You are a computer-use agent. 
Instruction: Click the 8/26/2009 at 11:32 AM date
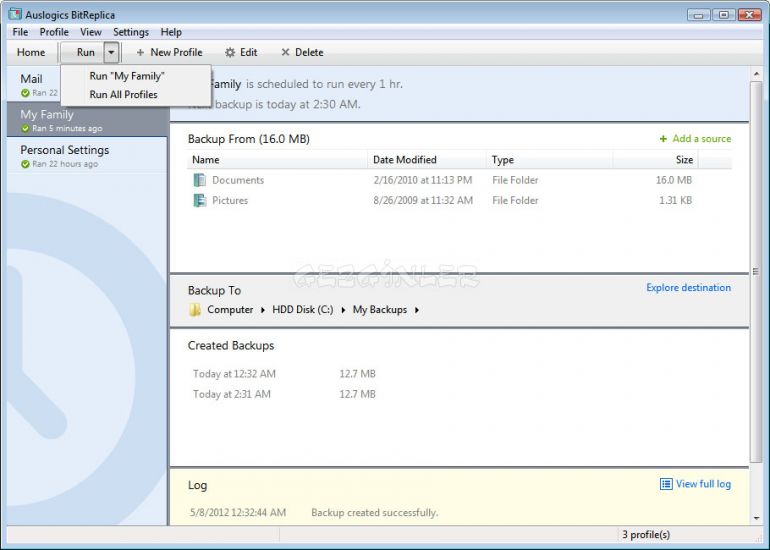[423, 200]
